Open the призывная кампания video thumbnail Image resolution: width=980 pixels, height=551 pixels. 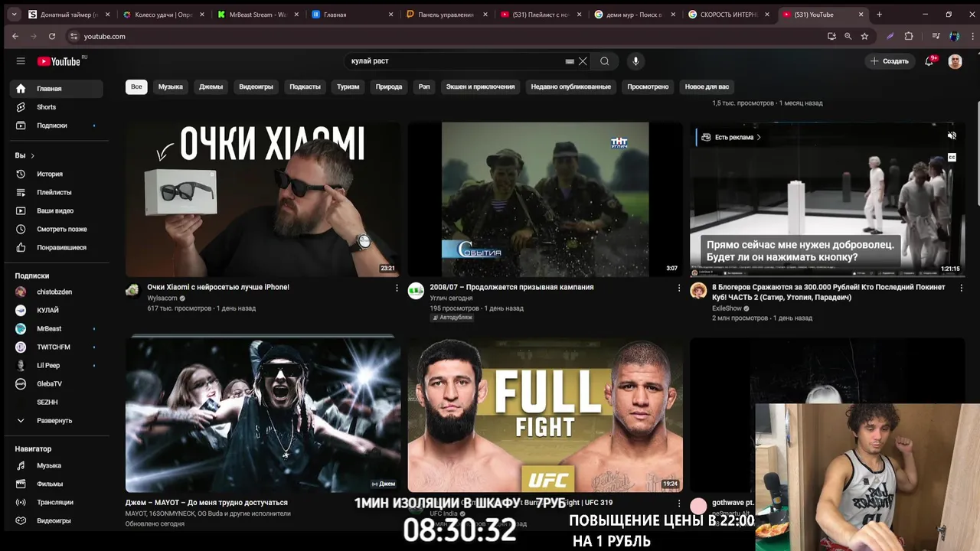point(545,199)
